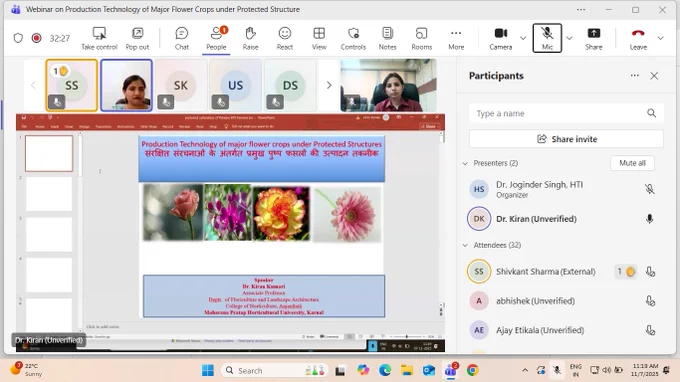Click the Type a name search field

click(566, 113)
